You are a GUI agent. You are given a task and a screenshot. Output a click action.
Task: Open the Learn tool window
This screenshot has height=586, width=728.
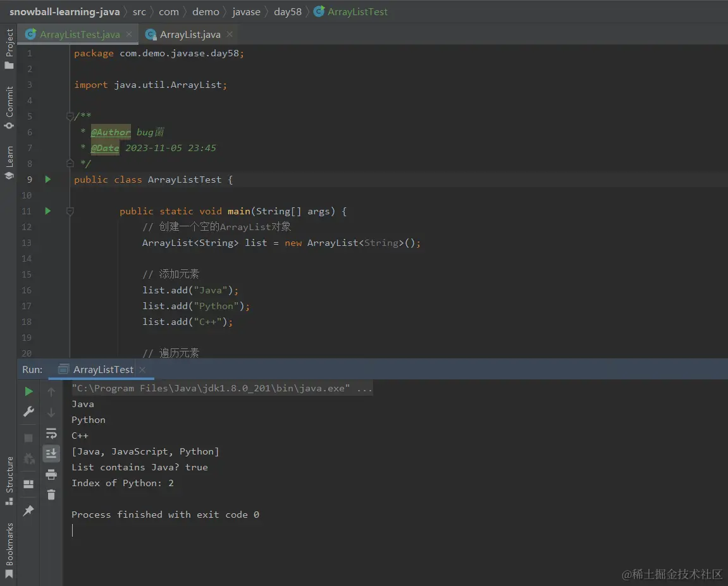[x=9, y=162]
